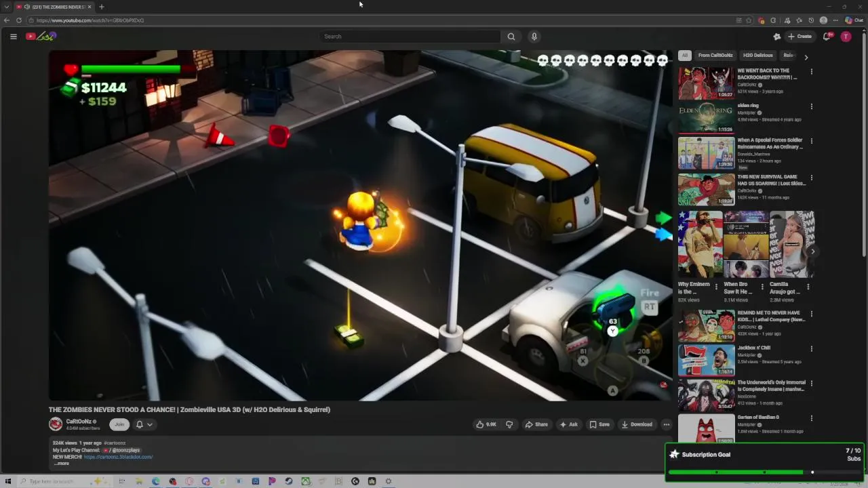Favorite this page with star icon
868x488 pixels.
tap(749, 20)
